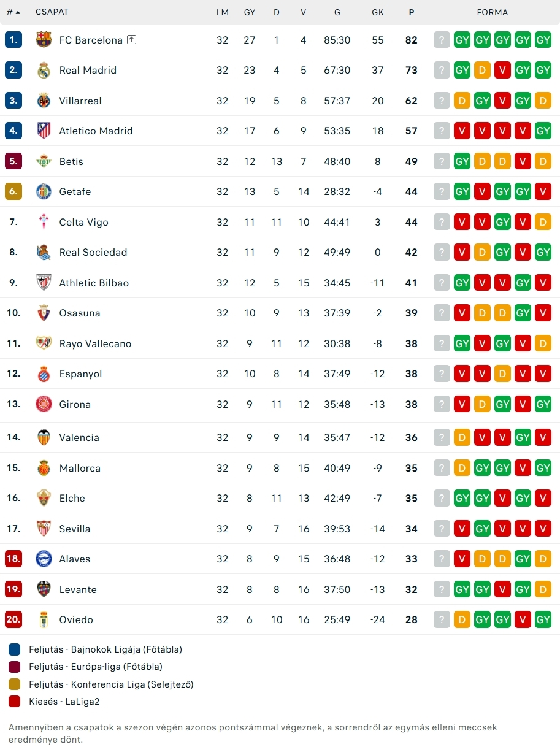Click rank badge 20 for Oviedo
The width and height of the screenshot is (560, 747).
[x=13, y=619]
